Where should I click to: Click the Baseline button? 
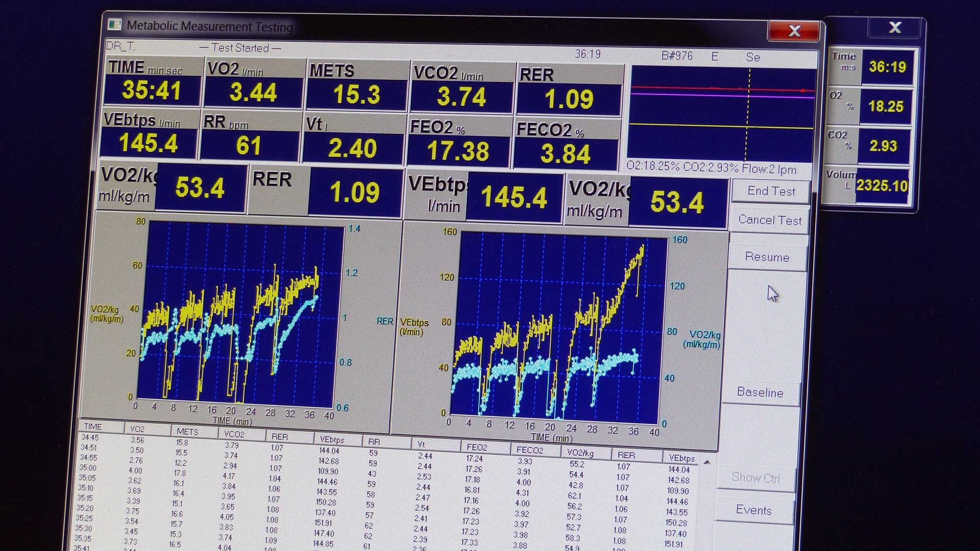(760, 393)
